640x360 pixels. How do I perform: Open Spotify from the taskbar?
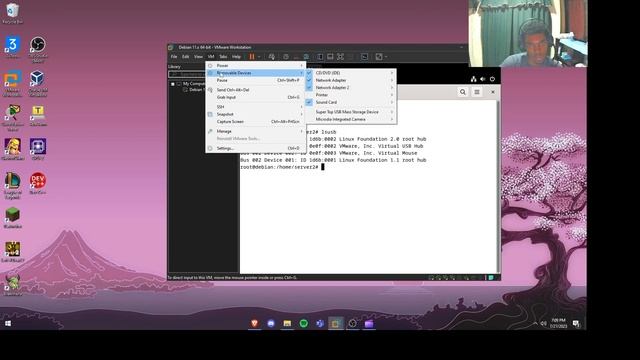pyautogui.click(x=304, y=323)
